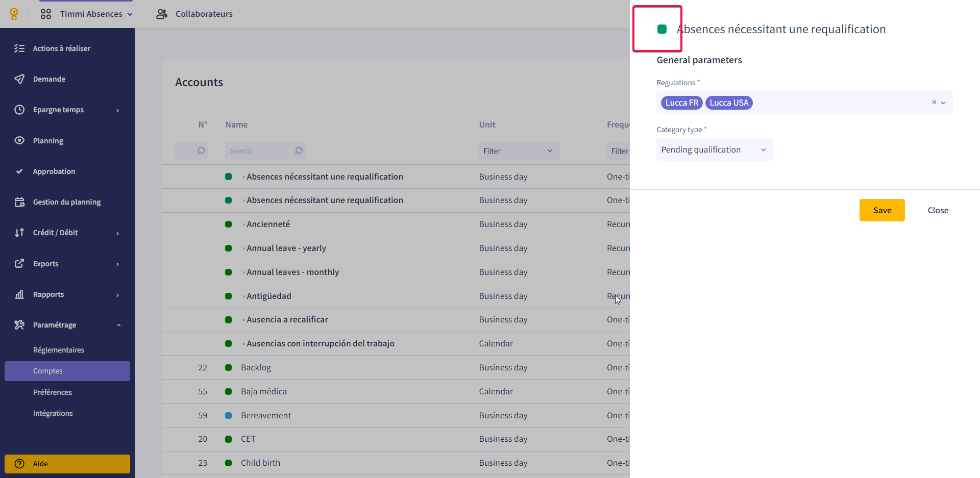Expand the Ancienneté account row
This screenshot has width=980, height=478.
[x=243, y=224]
